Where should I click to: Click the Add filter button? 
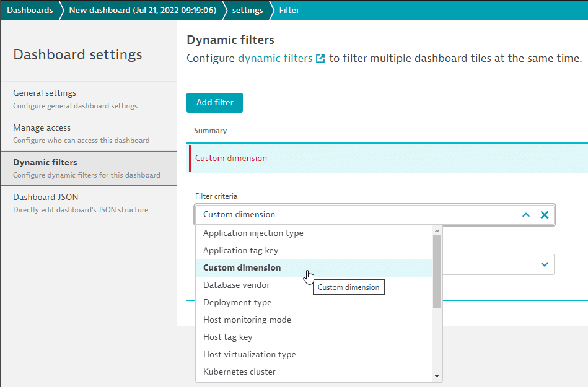(214, 103)
